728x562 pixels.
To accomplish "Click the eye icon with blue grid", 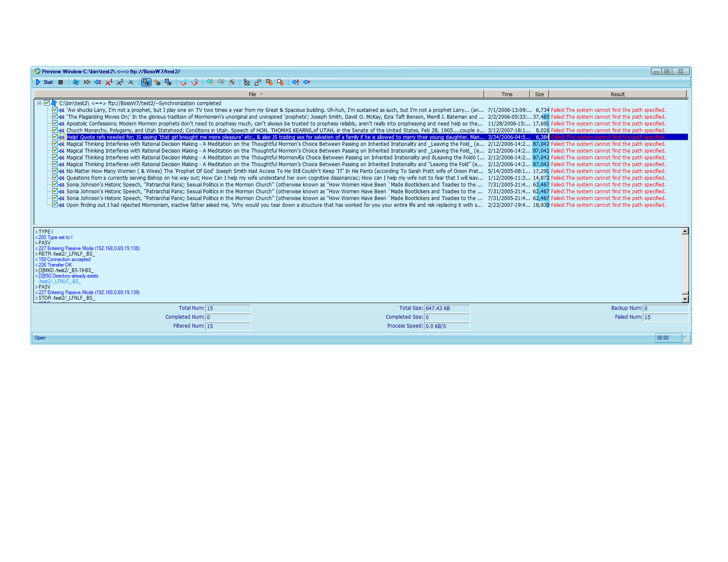I will (168, 82).
